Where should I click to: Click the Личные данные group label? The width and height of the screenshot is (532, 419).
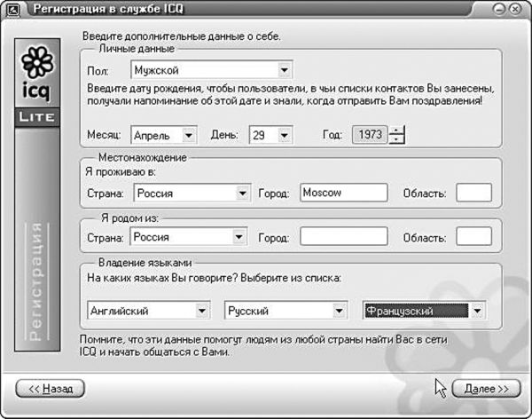point(137,49)
